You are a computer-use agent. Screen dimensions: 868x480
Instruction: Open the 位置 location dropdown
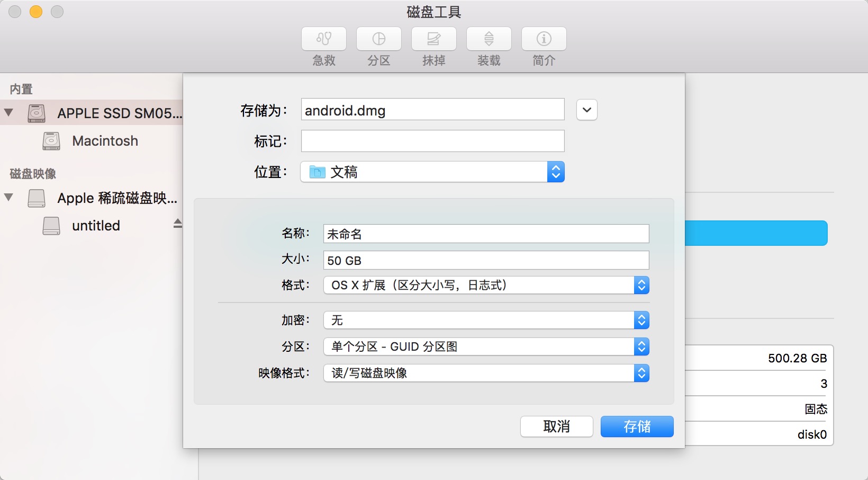(432, 172)
